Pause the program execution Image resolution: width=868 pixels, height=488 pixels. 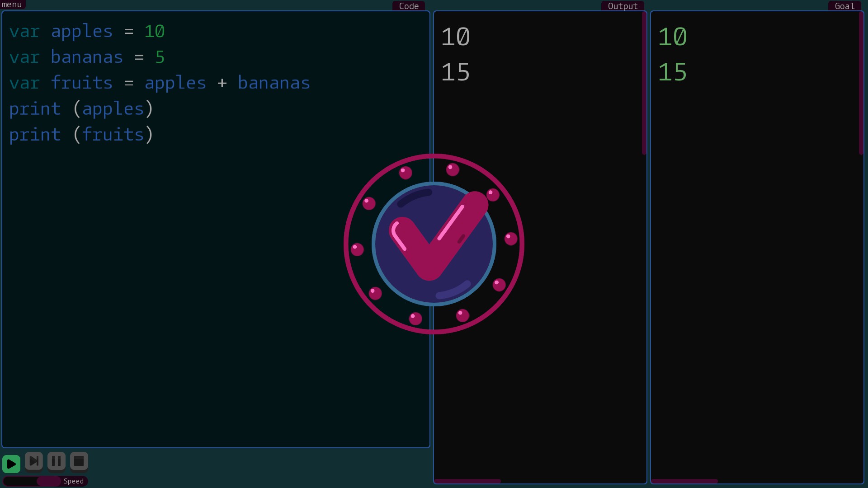(x=57, y=461)
